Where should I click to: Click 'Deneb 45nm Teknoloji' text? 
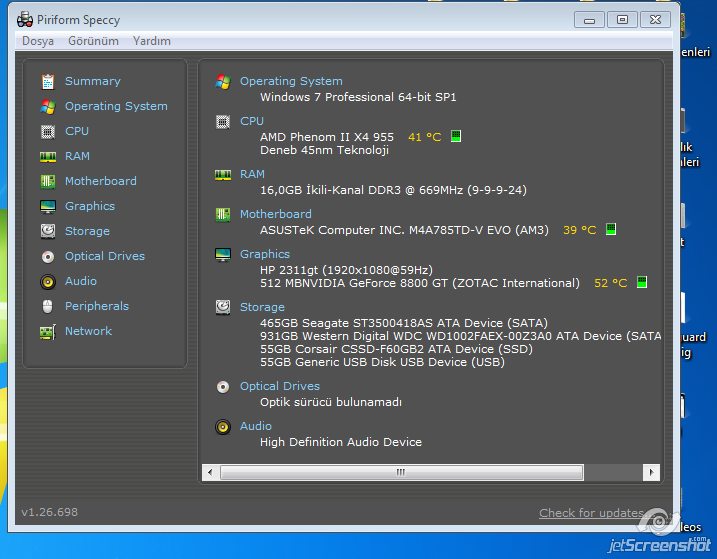(x=324, y=150)
